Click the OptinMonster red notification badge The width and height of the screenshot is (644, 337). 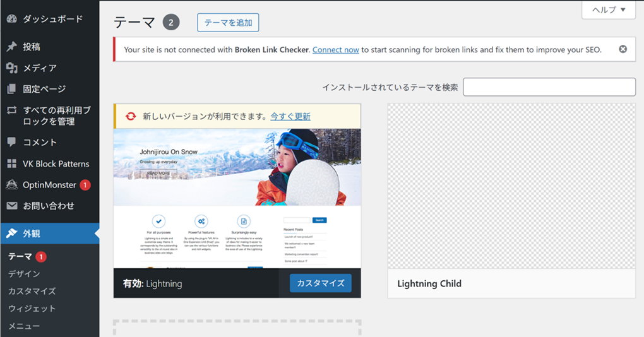point(85,185)
